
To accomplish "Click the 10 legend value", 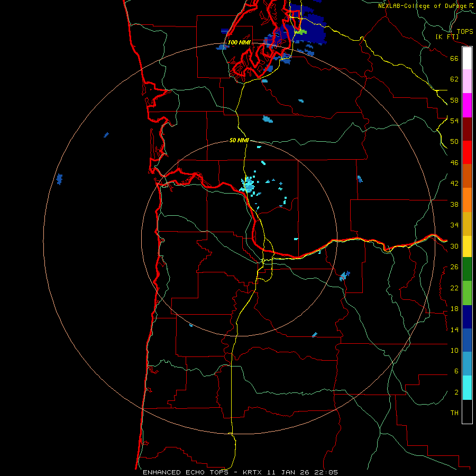I will [454, 350].
